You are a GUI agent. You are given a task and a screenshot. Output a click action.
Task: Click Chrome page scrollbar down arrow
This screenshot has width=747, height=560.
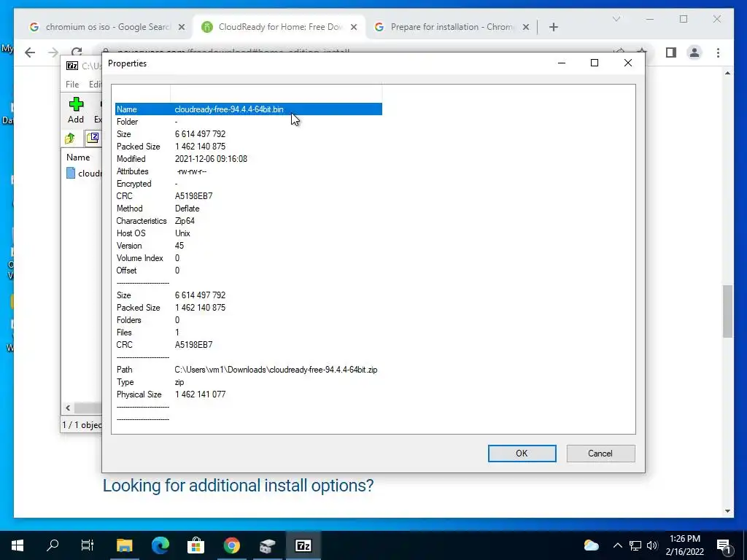coord(727,511)
